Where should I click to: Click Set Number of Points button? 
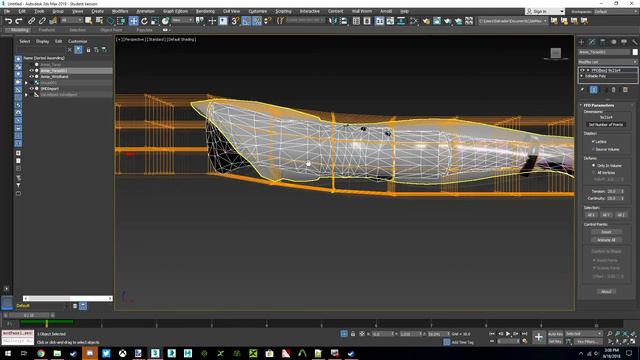coord(606,124)
